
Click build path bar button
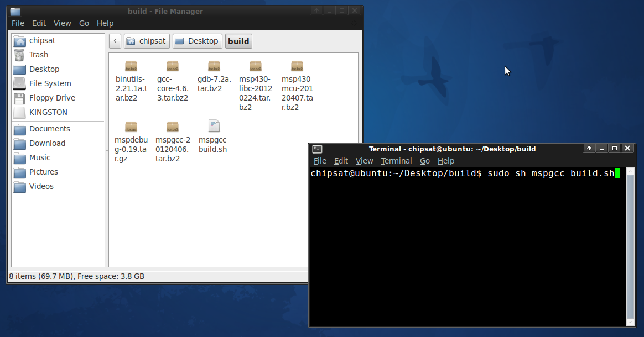pos(238,41)
